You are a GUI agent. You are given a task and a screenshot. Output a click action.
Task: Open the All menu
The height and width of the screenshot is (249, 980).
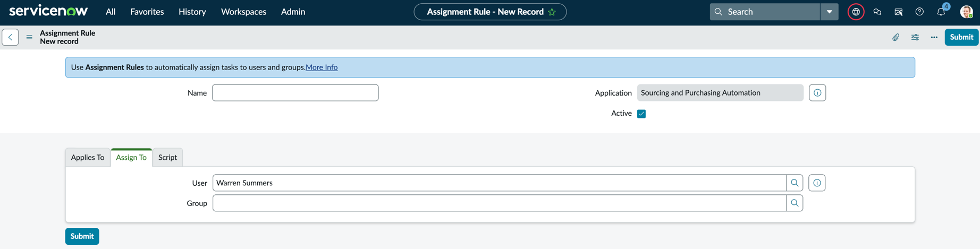111,12
